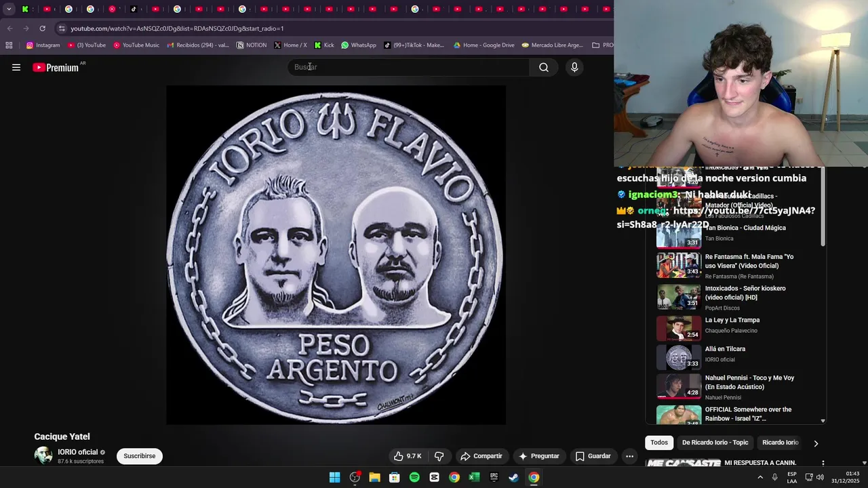Viewport: 868px width, 488px height.
Task: Open Home / X bookmark
Action: (x=290, y=45)
